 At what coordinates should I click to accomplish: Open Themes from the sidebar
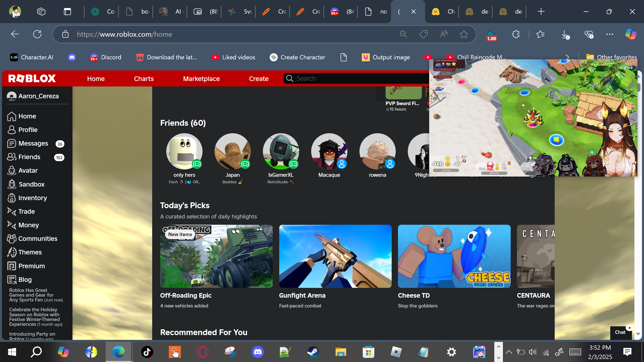pyautogui.click(x=25, y=252)
